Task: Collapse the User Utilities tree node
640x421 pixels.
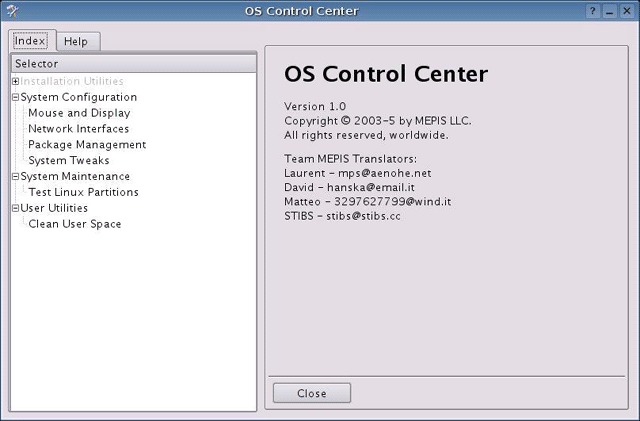Action: [16, 208]
